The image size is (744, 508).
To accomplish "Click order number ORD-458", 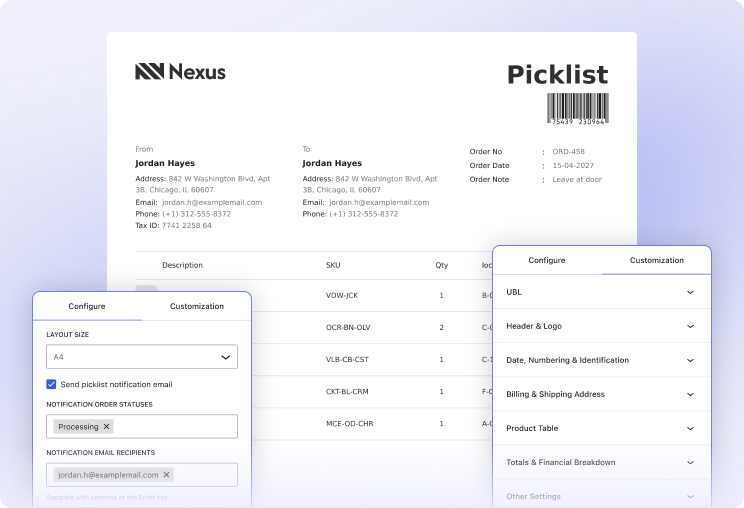I will 568,152.
